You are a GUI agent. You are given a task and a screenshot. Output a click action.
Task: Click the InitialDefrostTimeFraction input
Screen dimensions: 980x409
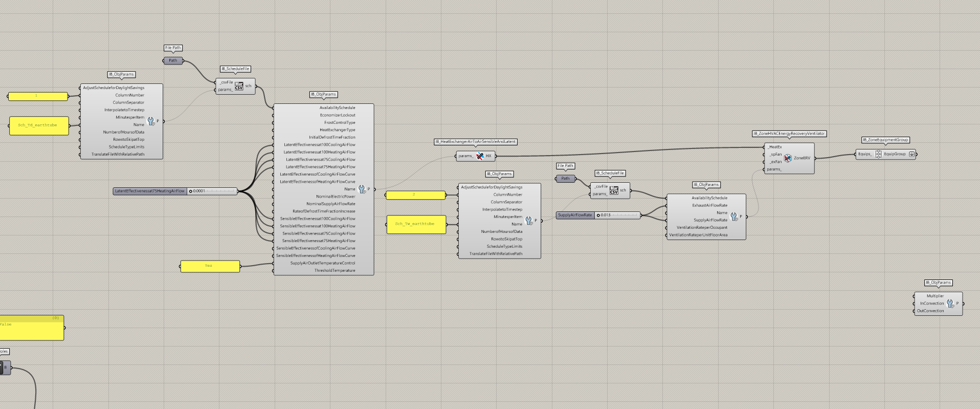coord(332,137)
